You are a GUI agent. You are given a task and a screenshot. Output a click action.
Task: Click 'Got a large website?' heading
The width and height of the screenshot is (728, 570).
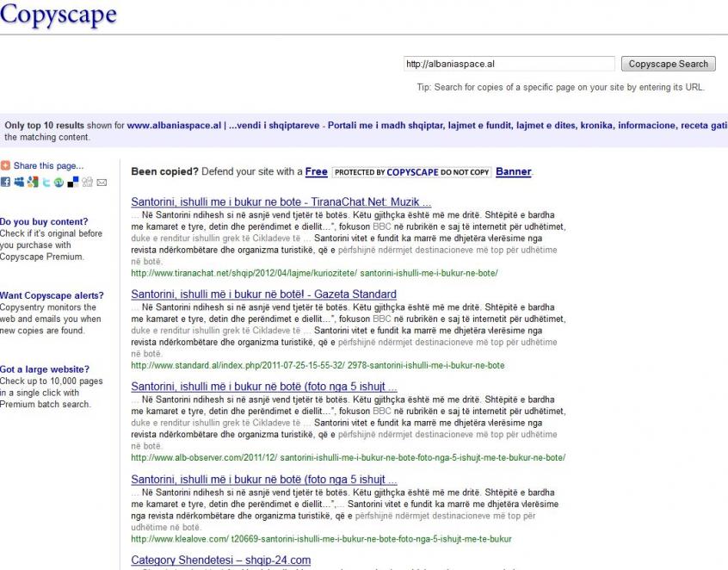(45, 369)
